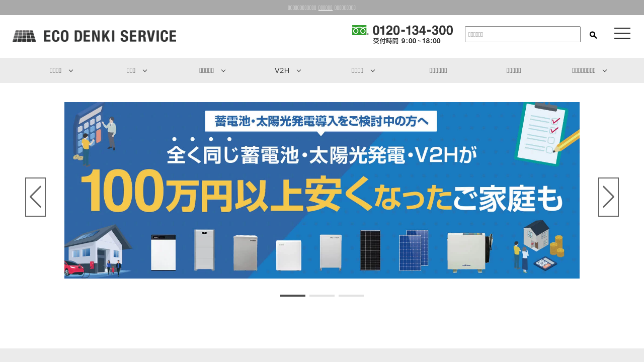Advance carousel with right arrow

pos(608,197)
